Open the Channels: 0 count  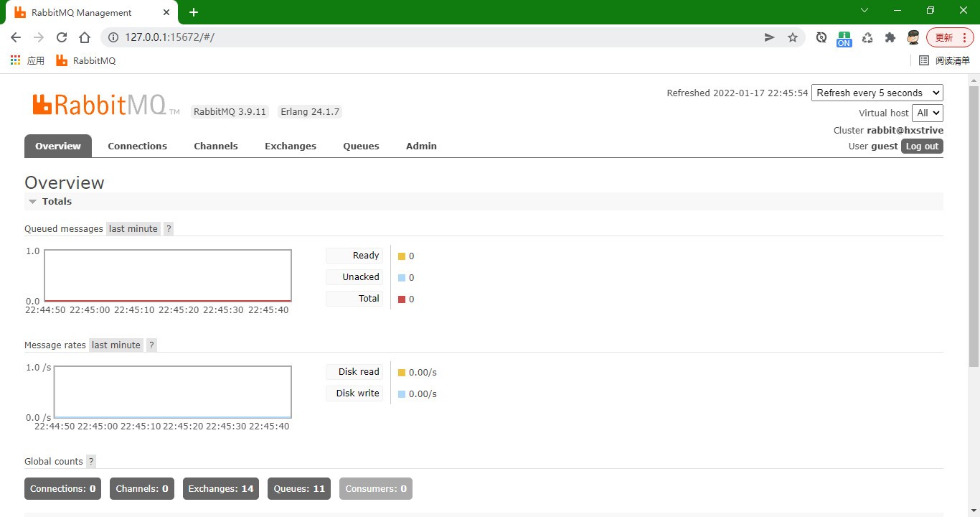click(142, 488)
